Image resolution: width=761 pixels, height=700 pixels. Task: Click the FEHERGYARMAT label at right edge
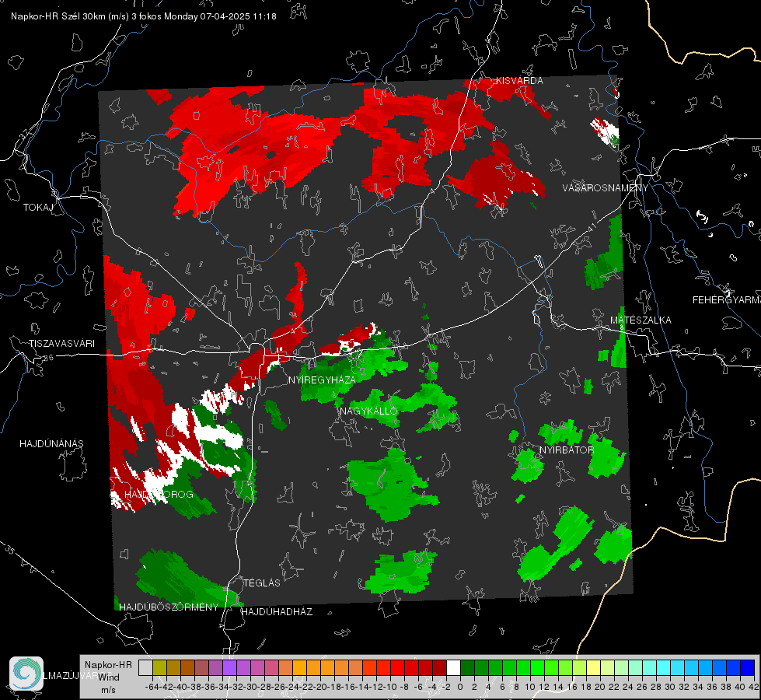point(727,300)
